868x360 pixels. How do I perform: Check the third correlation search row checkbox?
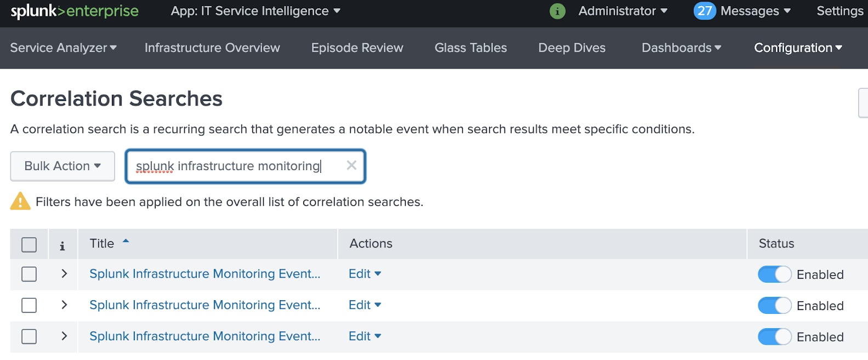pyautogui.click(x=29, y=336)
